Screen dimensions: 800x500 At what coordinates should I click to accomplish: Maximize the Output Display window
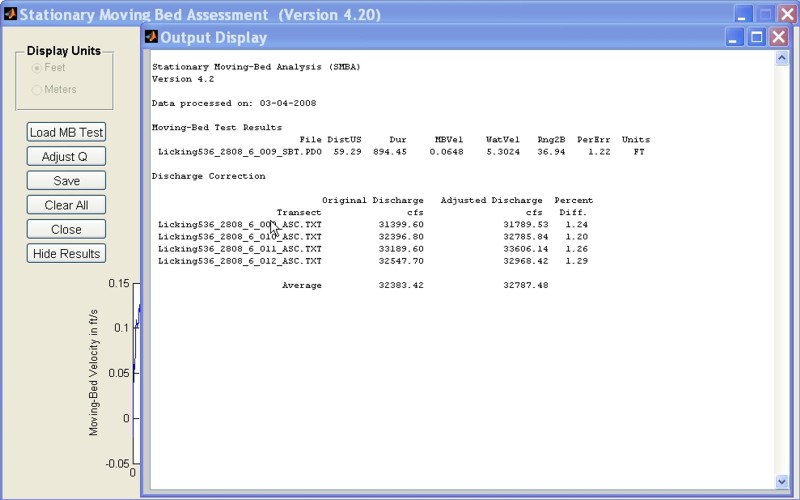pyautogui.click(x=757, y=37)
